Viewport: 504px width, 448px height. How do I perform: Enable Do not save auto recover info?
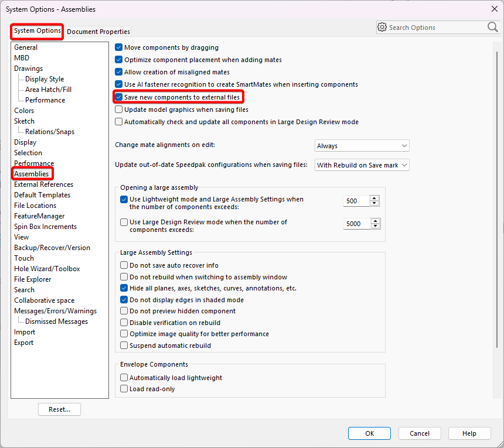(124, 265)
